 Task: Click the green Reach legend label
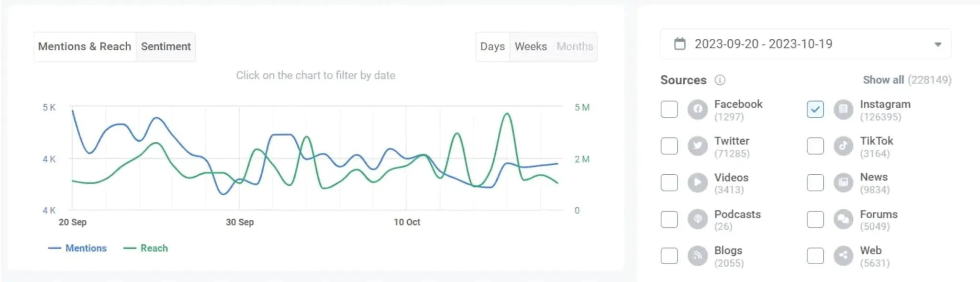154,248
